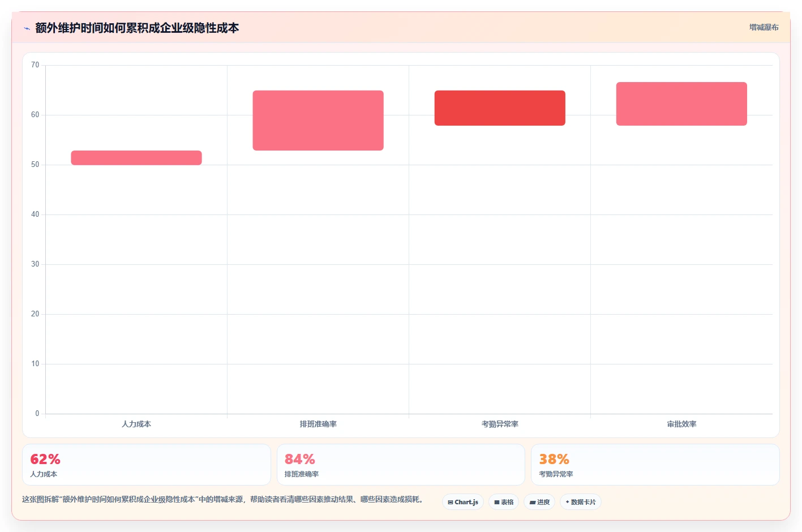This screenshot has height=532, width=802.
Task: Open the 38% 考勤异常率 stat card
Action: coord(655,465)
